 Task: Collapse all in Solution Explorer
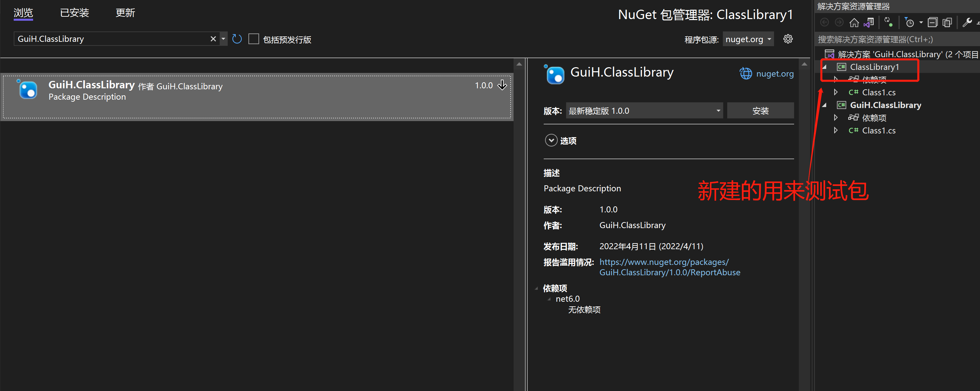click(x=933, y=22)
